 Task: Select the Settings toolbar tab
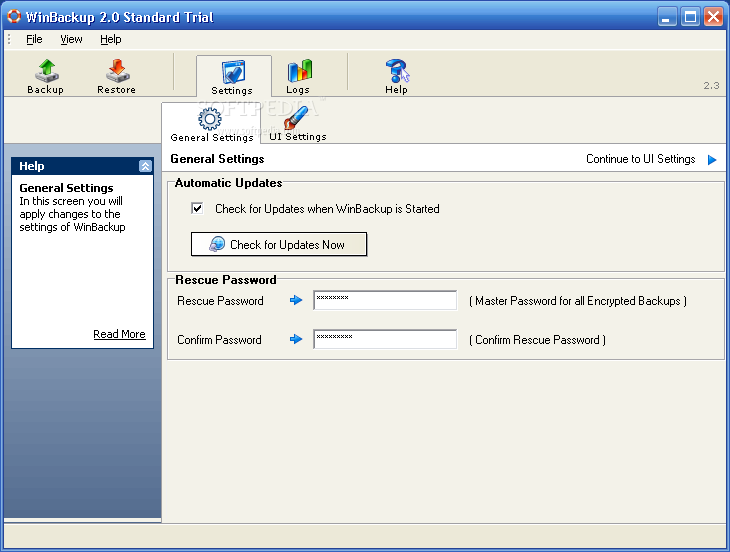(x=233, y=77)
